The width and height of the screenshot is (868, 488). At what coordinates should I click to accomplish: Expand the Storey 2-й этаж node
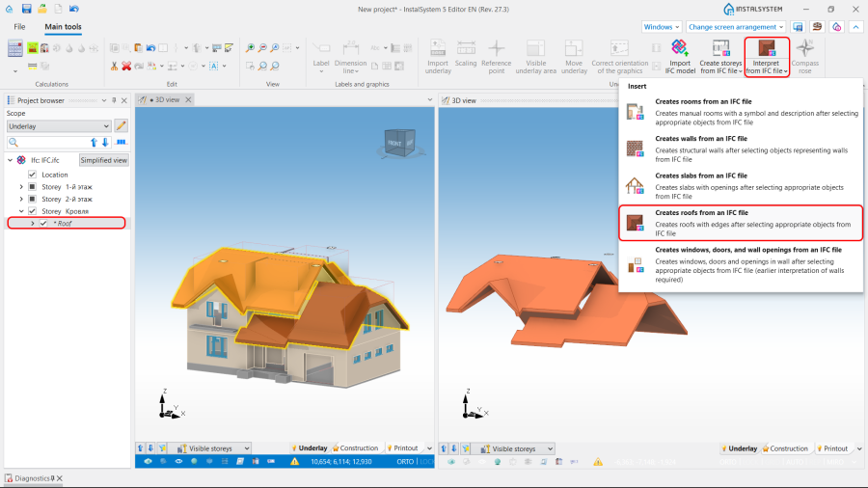click(x=21, y=200)
